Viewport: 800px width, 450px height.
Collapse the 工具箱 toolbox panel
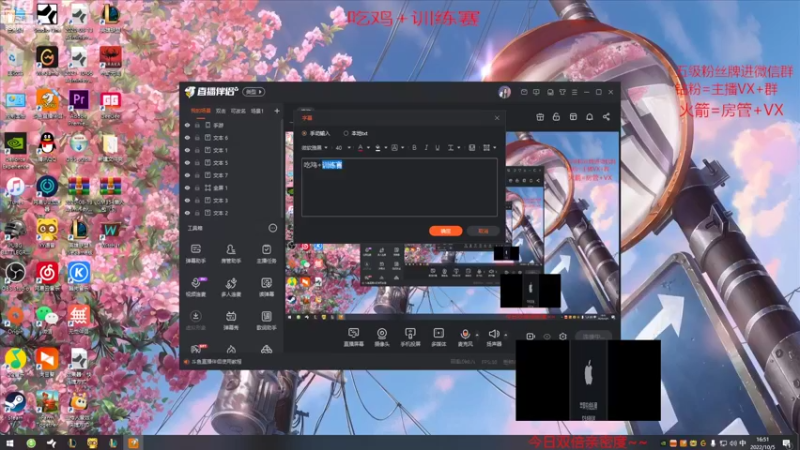coord(273,228)
